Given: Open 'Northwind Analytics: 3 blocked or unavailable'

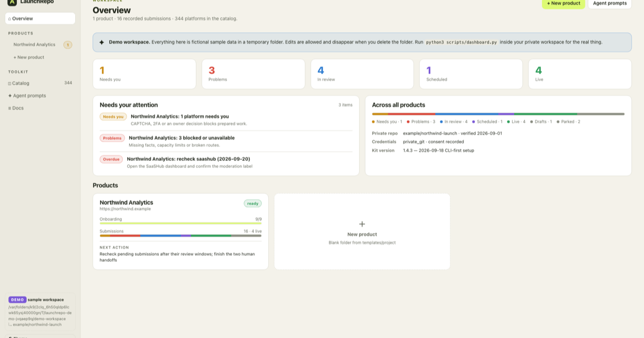Looking at the screenshot, I should pyautogui.click(x=181, y=138).
